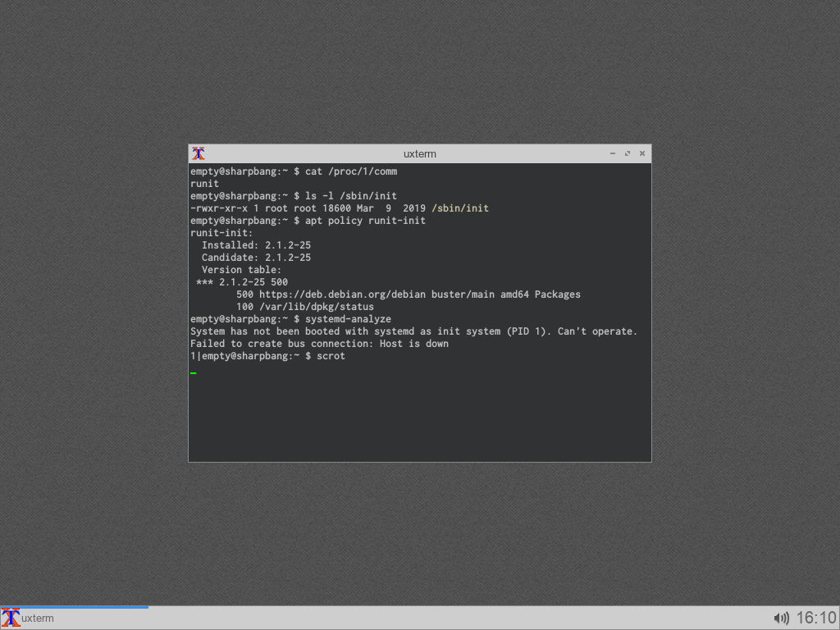Minimize the uxterm window
This screenshot has width=840, height=630.
point(612,153)
